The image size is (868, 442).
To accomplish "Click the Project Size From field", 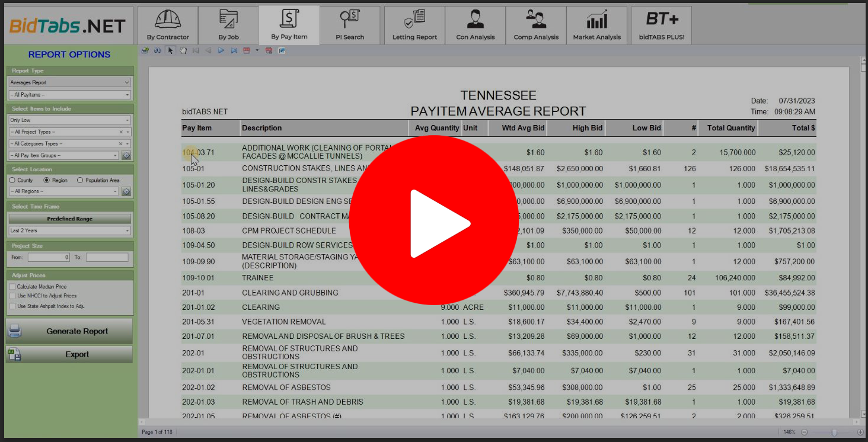I will coord(49,258).
